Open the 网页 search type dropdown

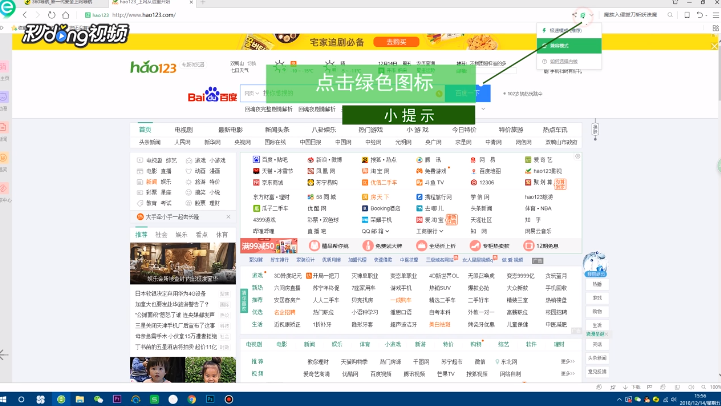click(251, 93)
